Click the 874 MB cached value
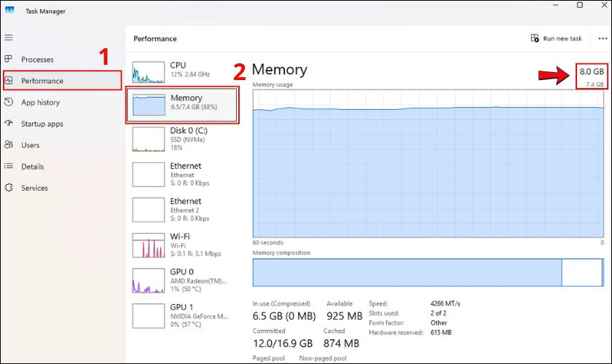612x364 pixels. pyautogui.click(x=341, y=344)
